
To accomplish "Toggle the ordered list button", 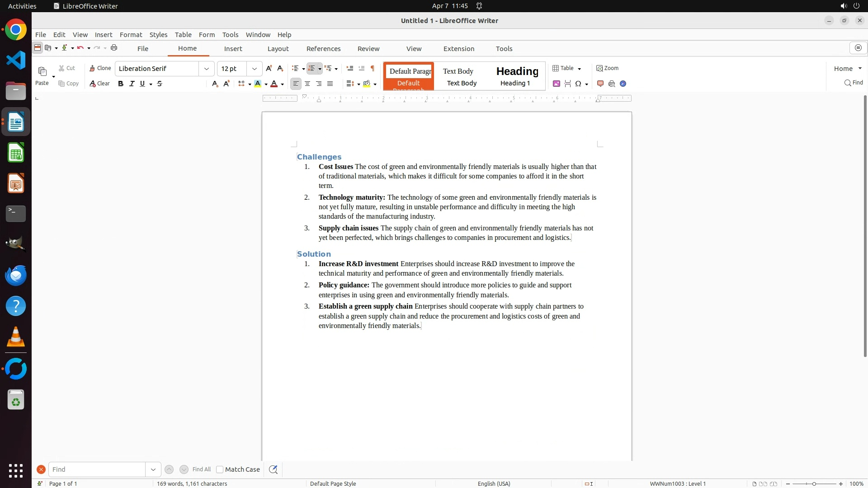I will tap(311, 68).
